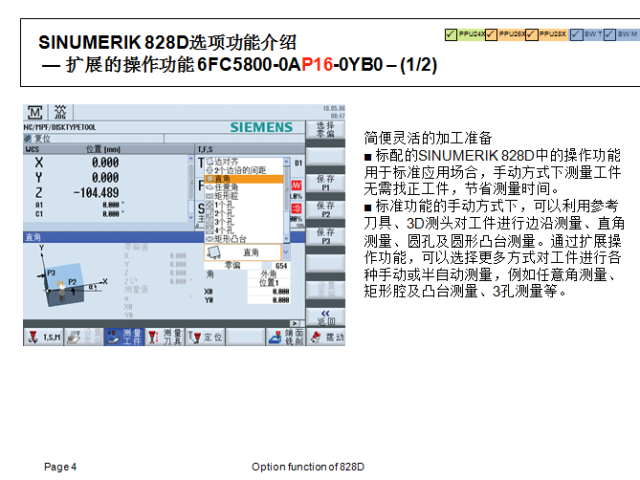Click the Z position value -104.489
Viewport: 640px width, 480px height.
pos(96,193)
